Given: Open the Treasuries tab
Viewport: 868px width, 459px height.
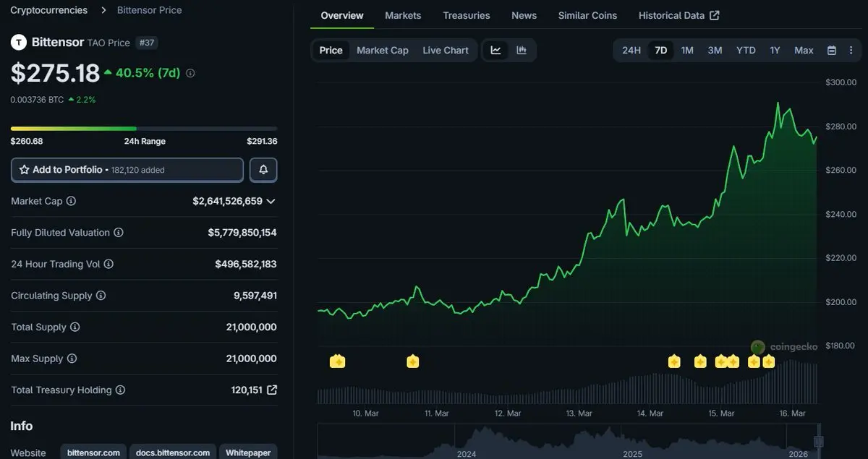Looking at the screenshot, I should (x=467, y=15).
